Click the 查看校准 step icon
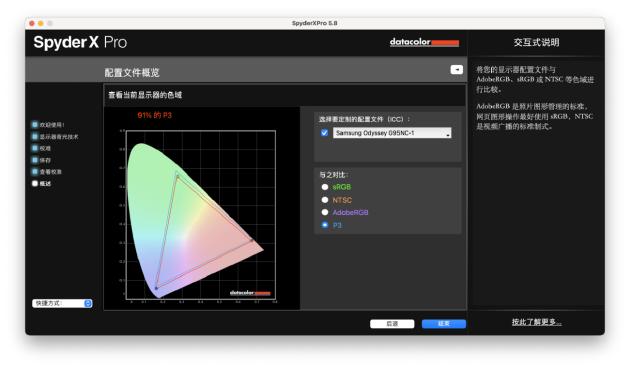This screenshot has width=630, height=369. [35, 172]
